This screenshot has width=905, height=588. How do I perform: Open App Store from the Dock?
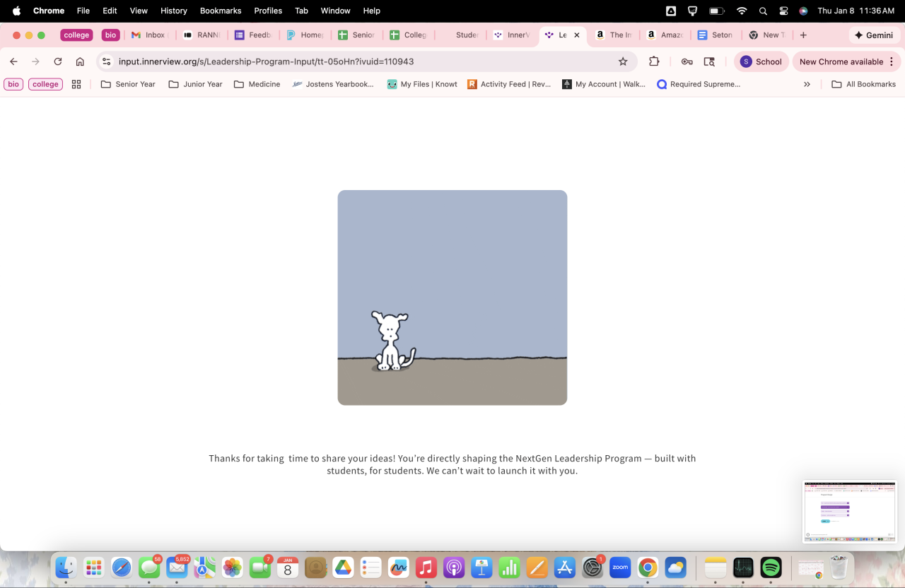pos(565,567)
